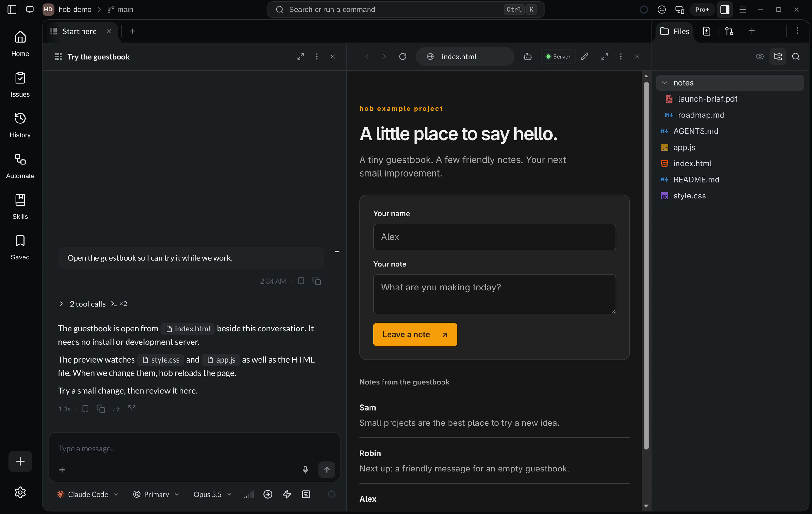Viewport: 812px width, 514px height.
Task: Open settings via the gear icon
Action: (20, 492)
